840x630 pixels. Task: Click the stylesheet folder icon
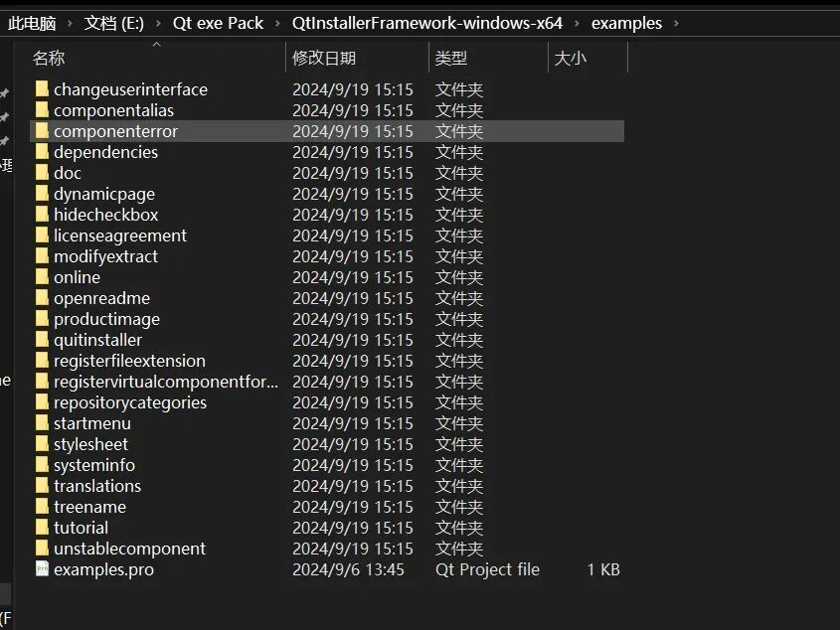tap(43, 444)
